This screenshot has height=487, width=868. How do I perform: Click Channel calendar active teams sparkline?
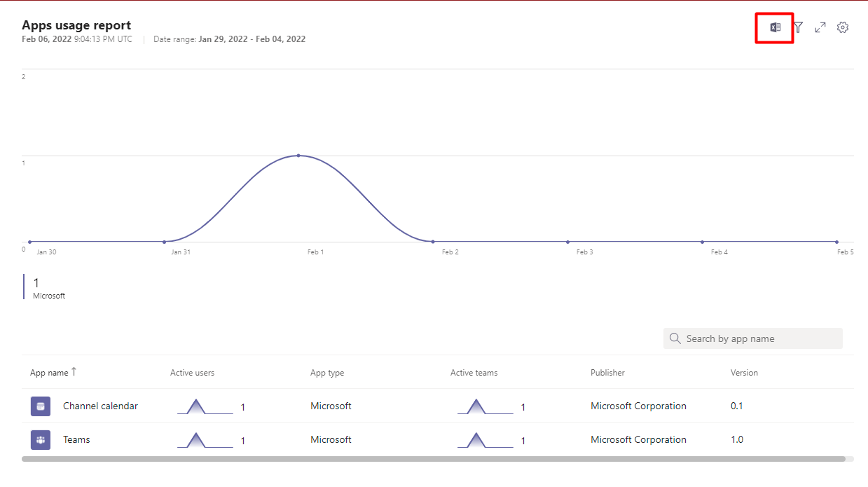coord(485,406)
